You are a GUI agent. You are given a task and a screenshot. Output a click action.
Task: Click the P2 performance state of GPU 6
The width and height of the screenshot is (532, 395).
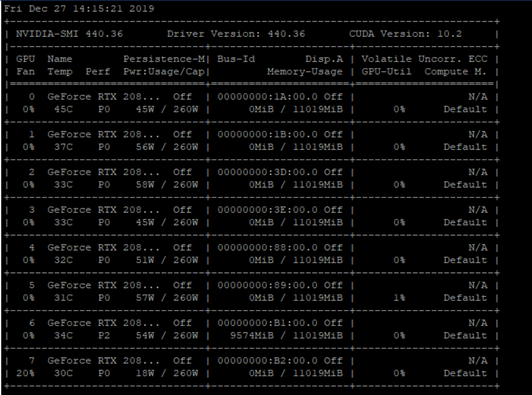tap(104, 335)
